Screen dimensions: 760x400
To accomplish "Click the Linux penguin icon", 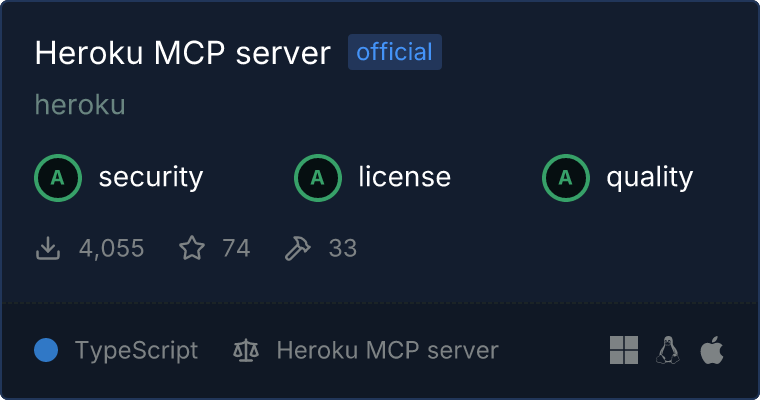I will tap(668, 350).
